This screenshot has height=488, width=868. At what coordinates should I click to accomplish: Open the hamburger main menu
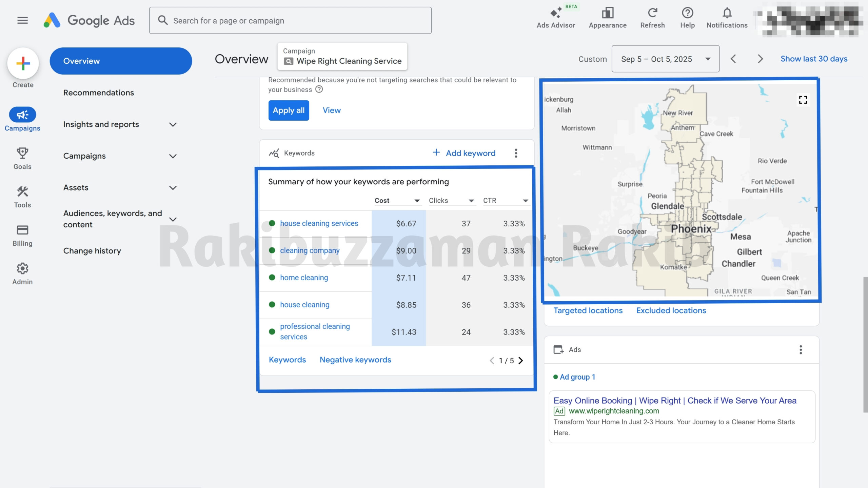[x=22, y=20]
